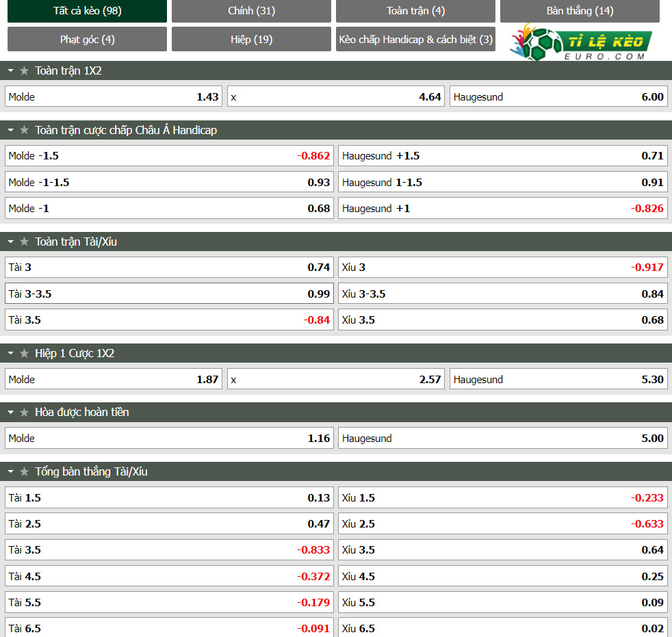Screen dimensions: 672x637
Task: Choose Xỉu 3.5 at 0.68
Action: tap(503, 320)
